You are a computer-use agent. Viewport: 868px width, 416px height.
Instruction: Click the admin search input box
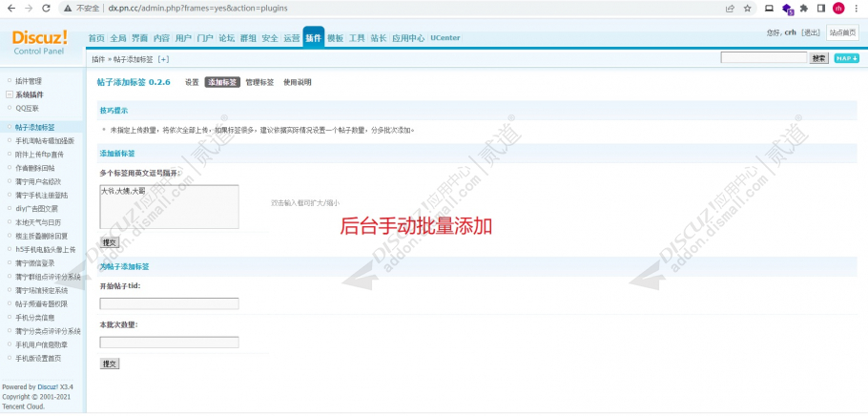click(764, 57)
